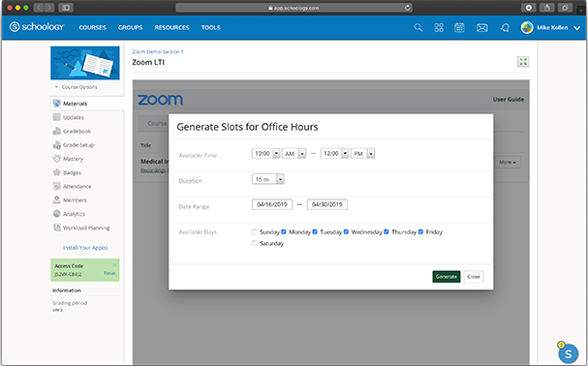This screenshot has height=366, width=588.
Task: Click the Attendance sidebar icon
Action: 56,186
